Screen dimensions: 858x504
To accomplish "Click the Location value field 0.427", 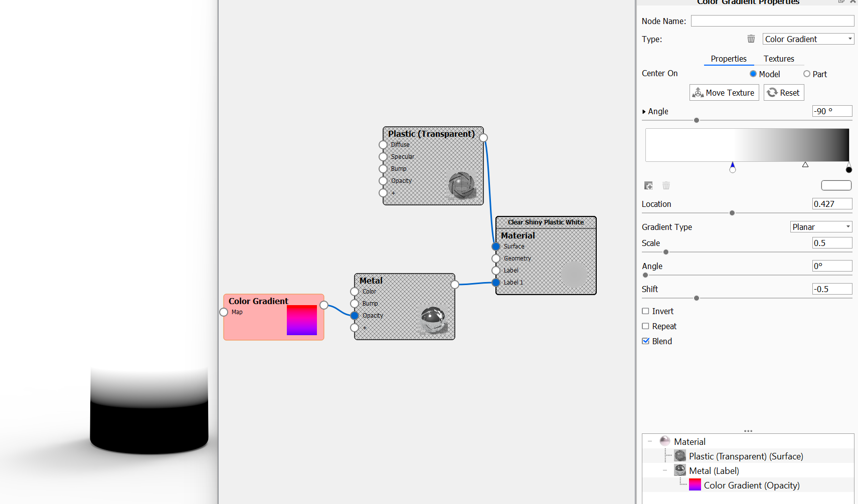I will pos(832,203).
